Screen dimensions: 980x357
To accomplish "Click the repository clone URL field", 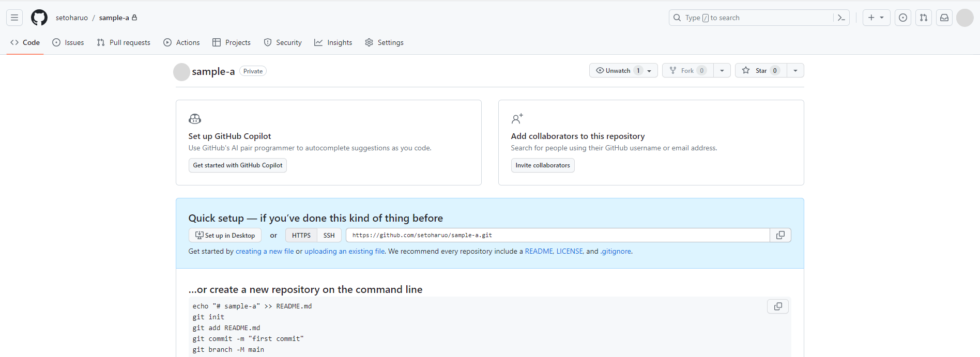I will [558, 235].
